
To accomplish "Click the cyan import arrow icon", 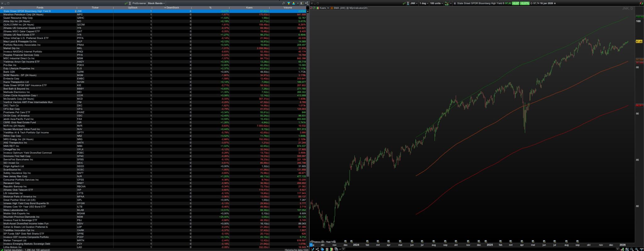I will point(289,3).
